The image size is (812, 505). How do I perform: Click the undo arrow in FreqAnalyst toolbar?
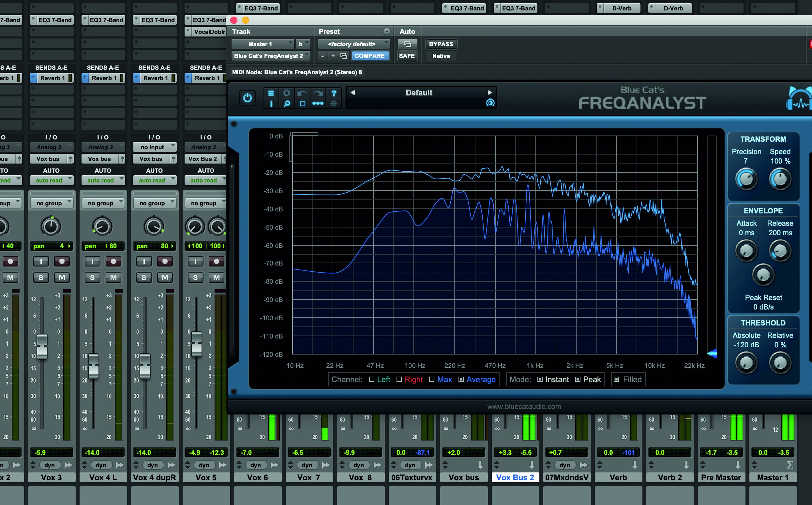coord(302,93)
